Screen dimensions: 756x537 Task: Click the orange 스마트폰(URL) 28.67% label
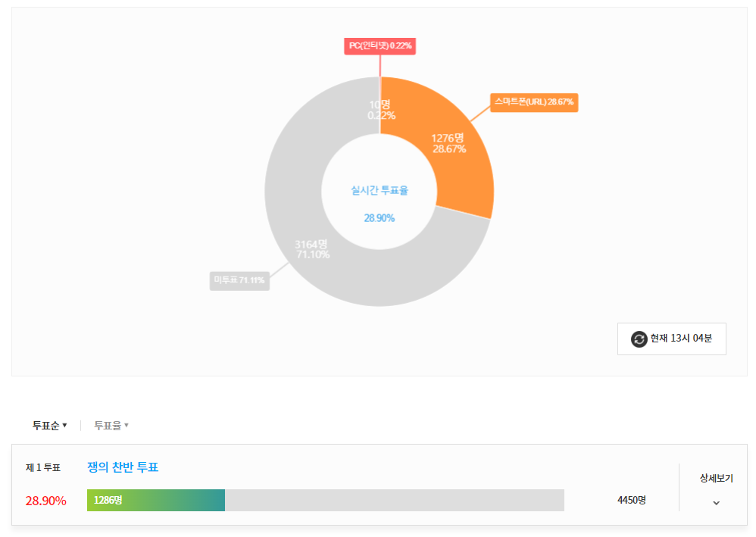tap(534, 101)
